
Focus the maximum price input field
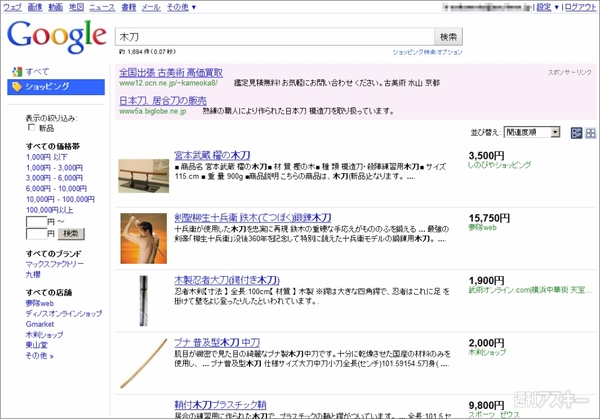click(36, 233)
